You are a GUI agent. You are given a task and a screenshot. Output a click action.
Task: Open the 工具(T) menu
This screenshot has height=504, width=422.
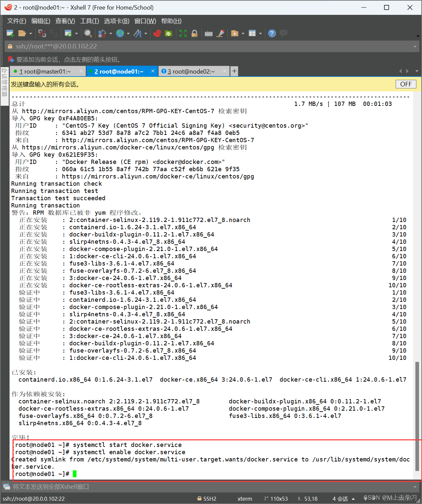pyautogui.click(x=89, y=21)
